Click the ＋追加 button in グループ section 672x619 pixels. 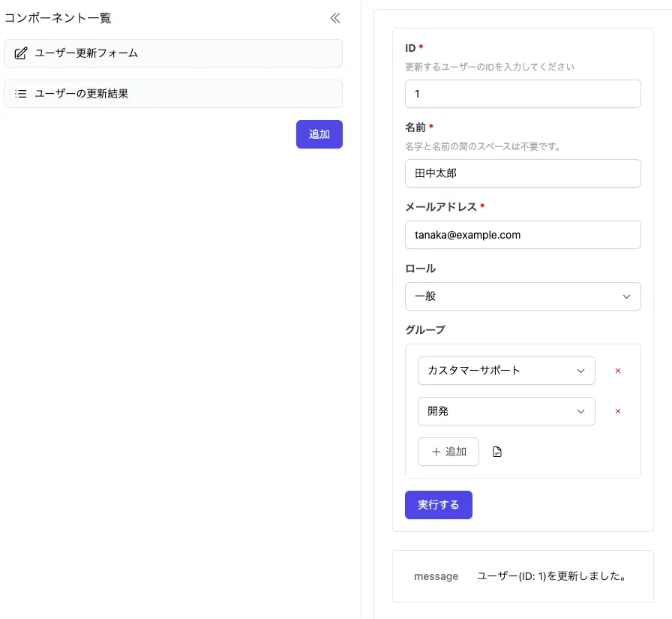point(448,452)
